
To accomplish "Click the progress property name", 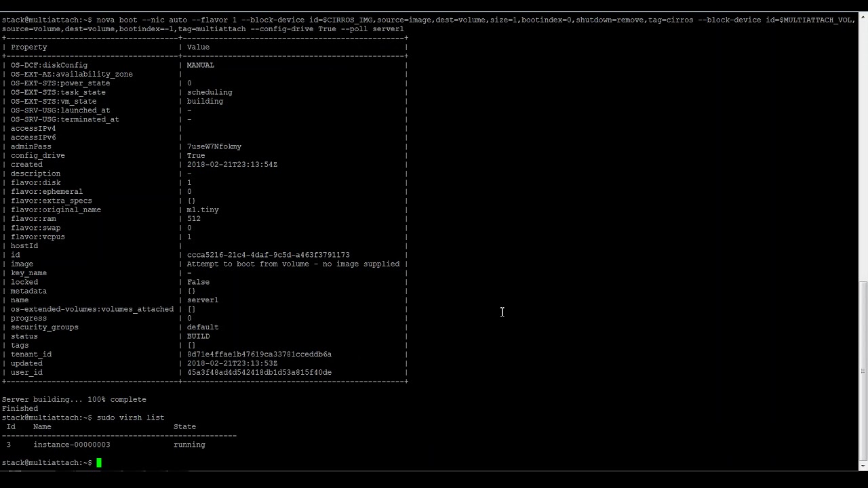I will 28,318.
